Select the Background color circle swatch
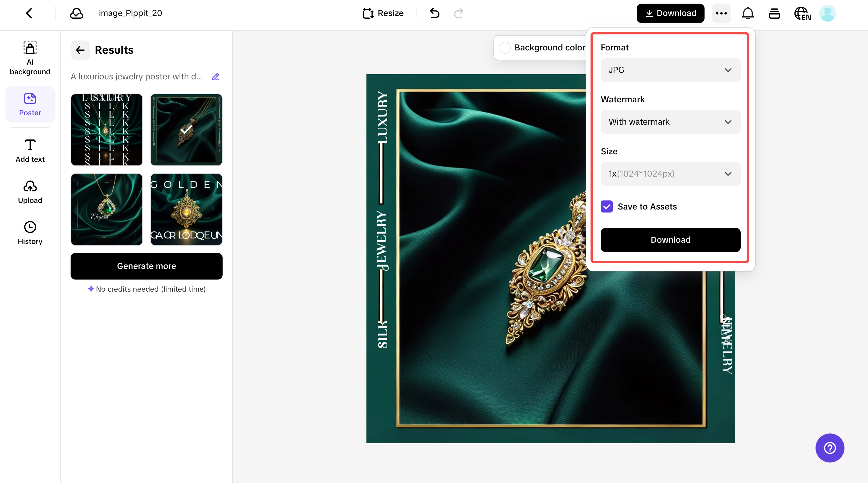868x483 pixels. [x=505, y=48]
